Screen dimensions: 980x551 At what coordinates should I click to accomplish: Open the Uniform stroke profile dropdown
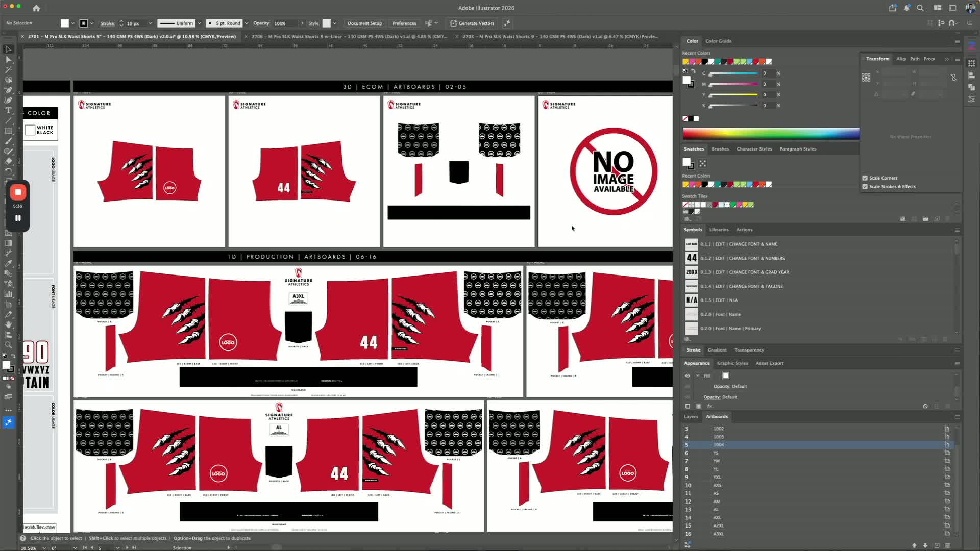point(199,23)
